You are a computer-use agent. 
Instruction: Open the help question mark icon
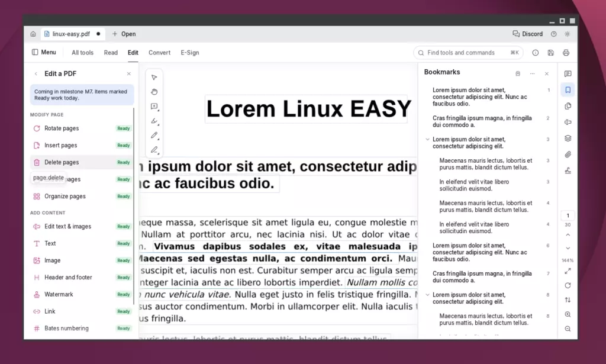pyautogui.click(x=553, y=34)
